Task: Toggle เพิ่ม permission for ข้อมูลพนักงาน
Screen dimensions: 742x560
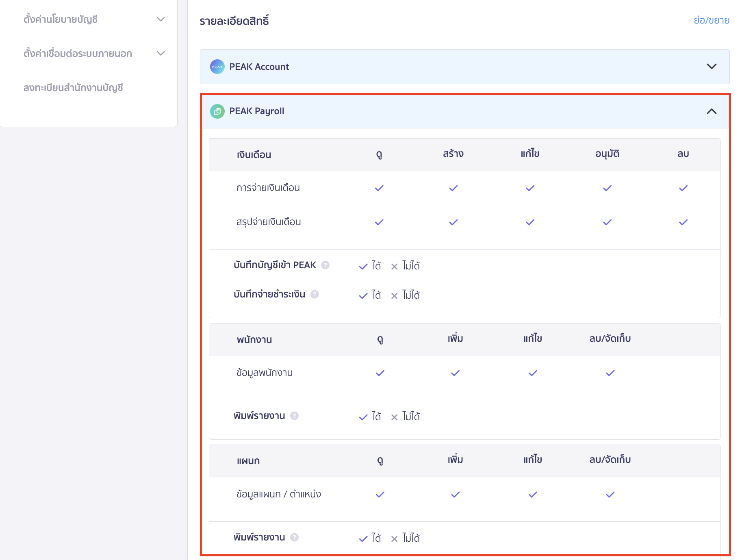Action: tap(455, 373)
